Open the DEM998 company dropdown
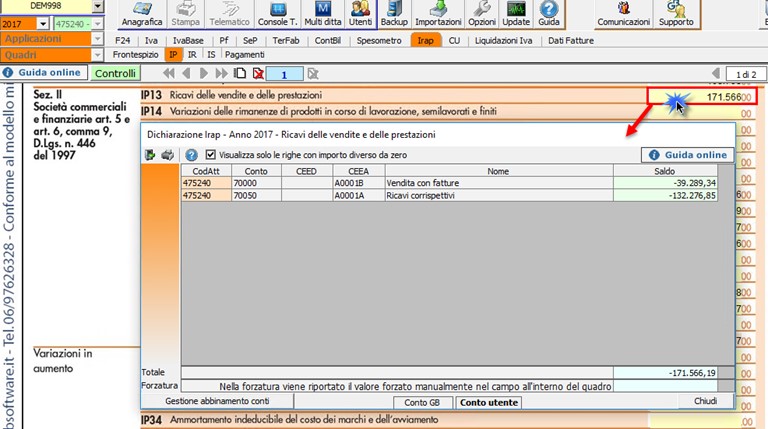 point(98,6)
